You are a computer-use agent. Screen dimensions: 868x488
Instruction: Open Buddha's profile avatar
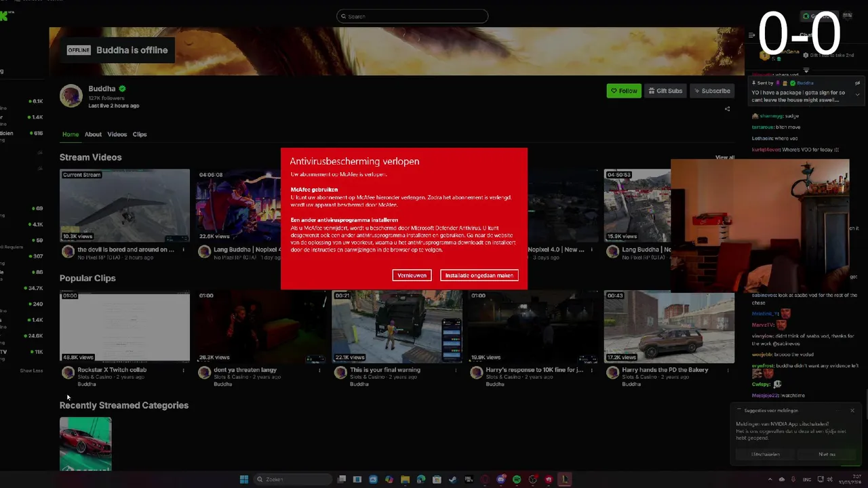click(x=71, y=96)
